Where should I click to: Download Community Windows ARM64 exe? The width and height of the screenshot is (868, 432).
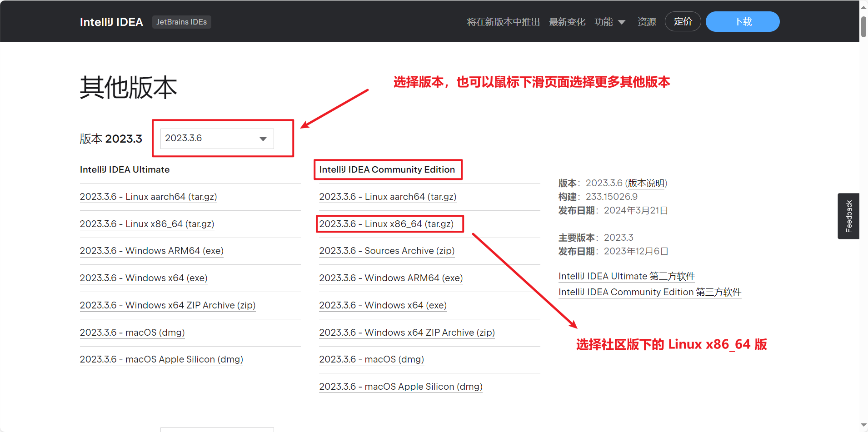coord(391,278)
